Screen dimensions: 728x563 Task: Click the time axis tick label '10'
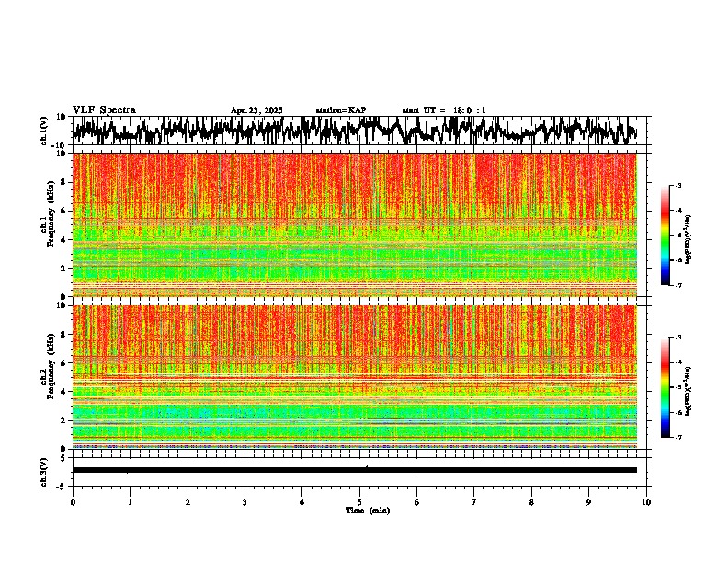(646, 502)
